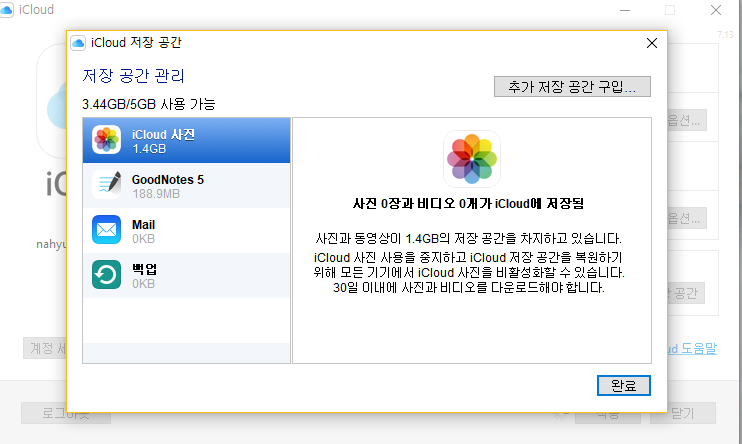
Task: Choose the Mail 0KB list entry
Action: 186,231
